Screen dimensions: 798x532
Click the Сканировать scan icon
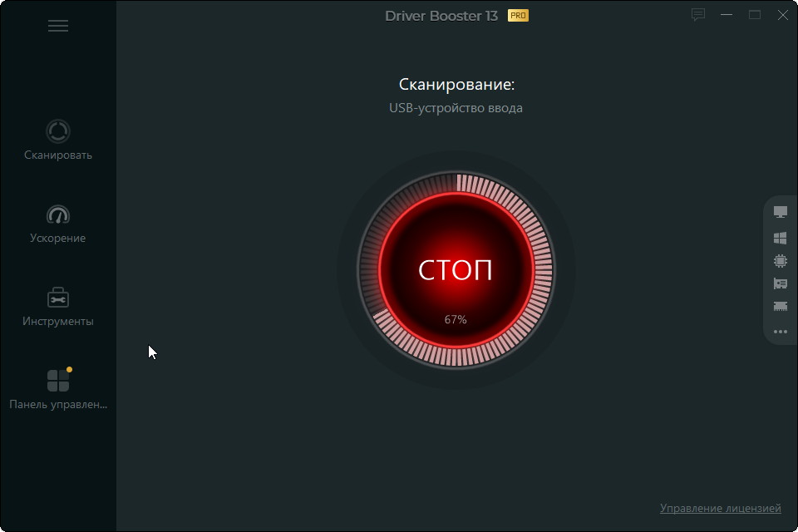pos(58,131)
